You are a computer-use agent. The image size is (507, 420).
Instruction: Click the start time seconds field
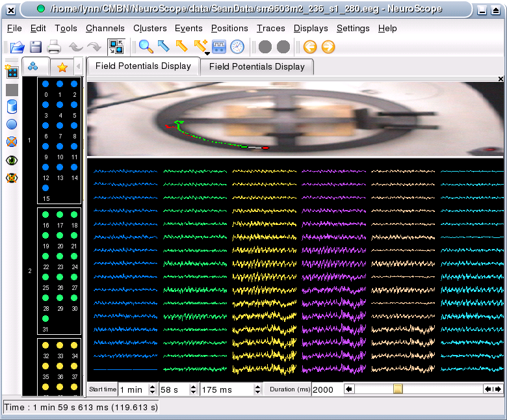coord(174,389)
